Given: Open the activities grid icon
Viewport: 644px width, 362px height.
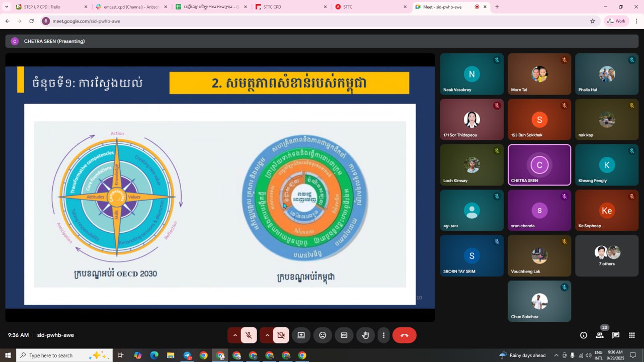Looking at the screenshot, I should tap(632, 335).
